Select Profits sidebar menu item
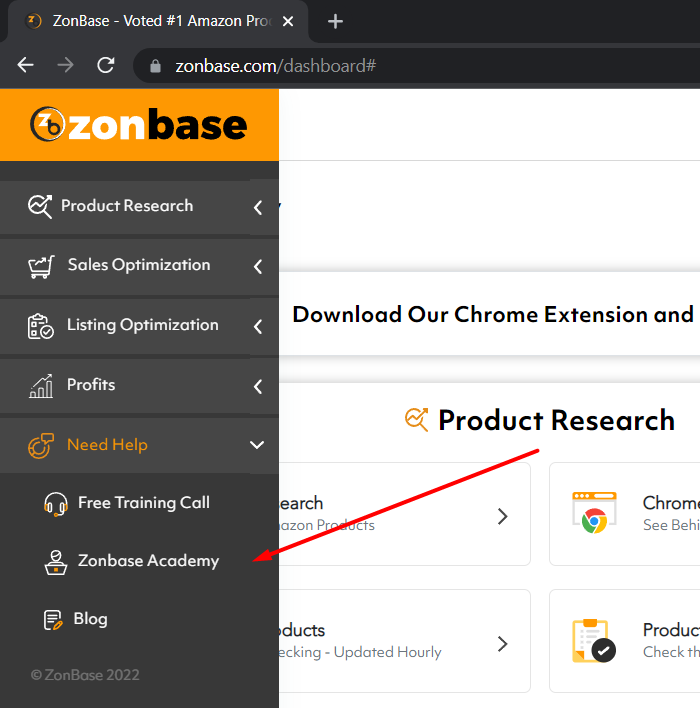Screen dimensions: 700x708 tap(139, 387)
